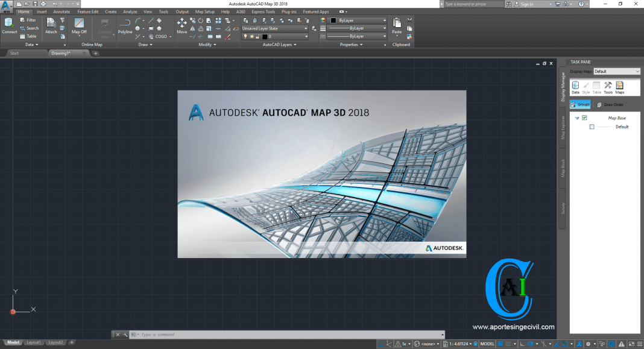
Task: Expand the AutoCAD Layers panel
Action: tap(279, 45)
